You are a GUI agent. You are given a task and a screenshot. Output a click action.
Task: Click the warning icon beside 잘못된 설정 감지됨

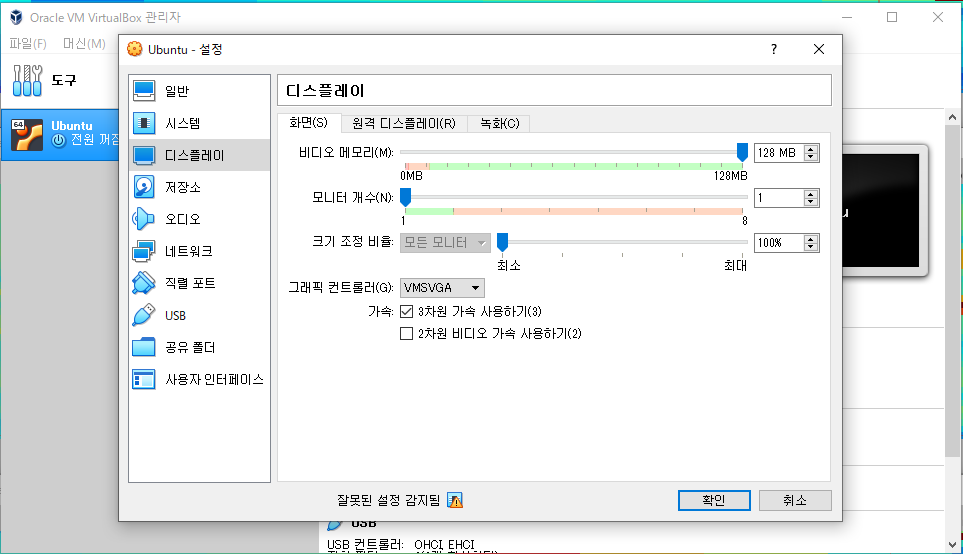coord(455,501)
